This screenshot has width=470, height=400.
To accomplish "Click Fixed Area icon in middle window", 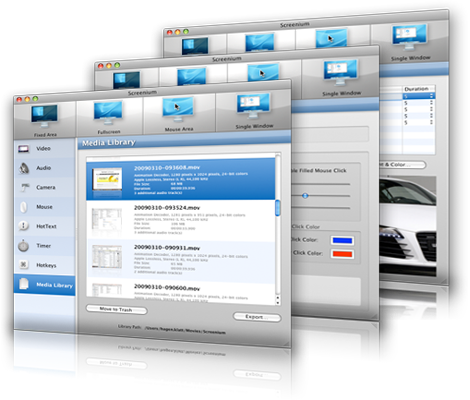I will pos(126,80).
